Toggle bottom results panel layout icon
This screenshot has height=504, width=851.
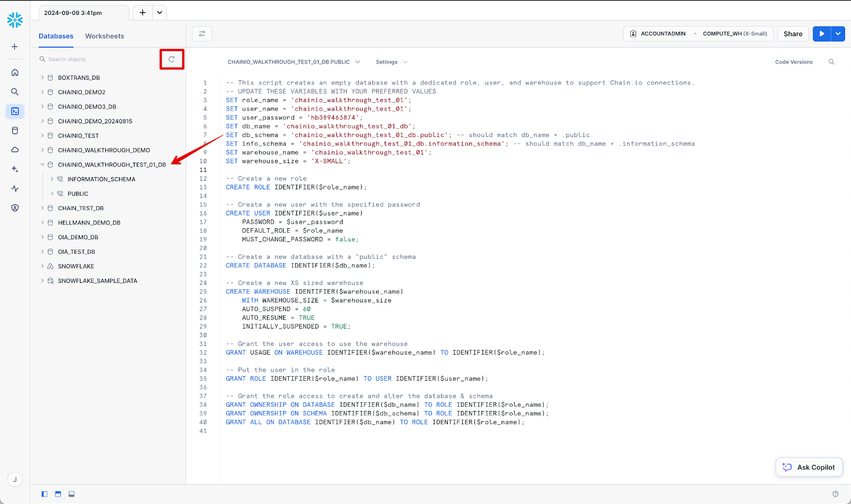(x=71, y=494)
